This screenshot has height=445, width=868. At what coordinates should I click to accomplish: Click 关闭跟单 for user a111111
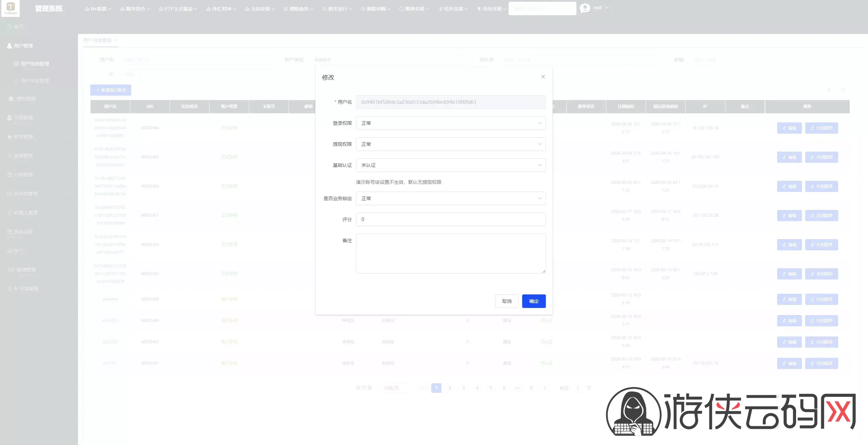822,363
